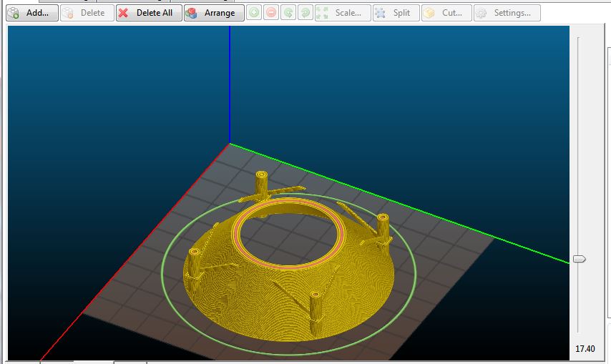Rotate object 45° clockwise icon

[305, 13]
